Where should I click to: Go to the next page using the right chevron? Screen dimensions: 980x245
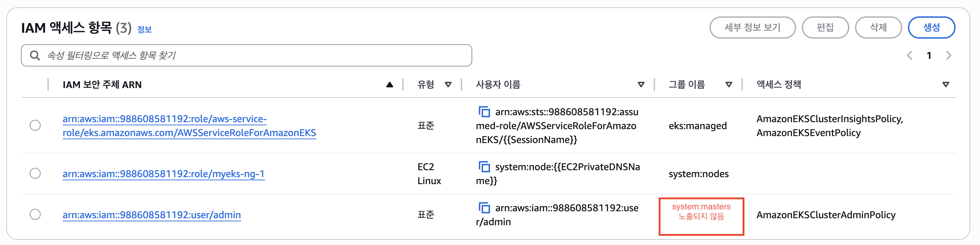(948, 55)
